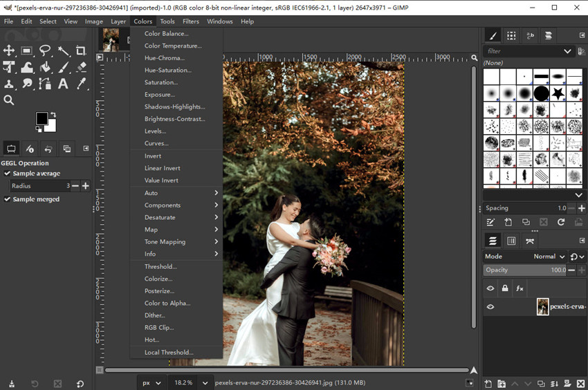Image resolution: width=588 pixels, height=390 pixels.
Task: Select the Color Picker eyedropper tool
Action: [x=81, y=84]
